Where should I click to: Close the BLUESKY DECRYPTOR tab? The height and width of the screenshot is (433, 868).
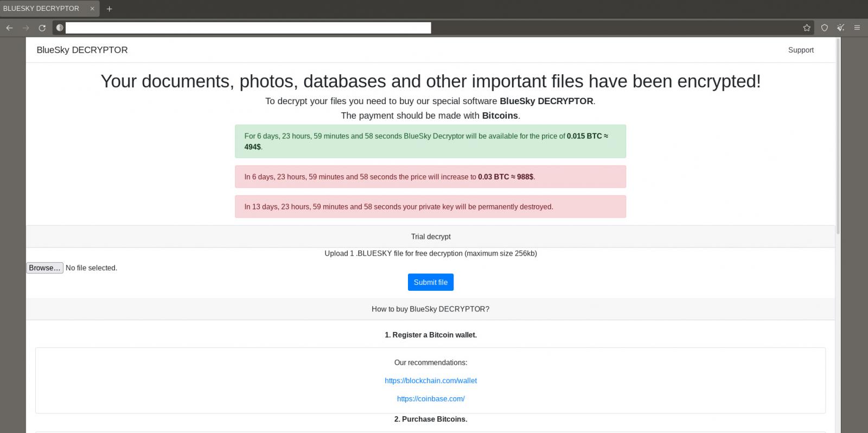92,9
